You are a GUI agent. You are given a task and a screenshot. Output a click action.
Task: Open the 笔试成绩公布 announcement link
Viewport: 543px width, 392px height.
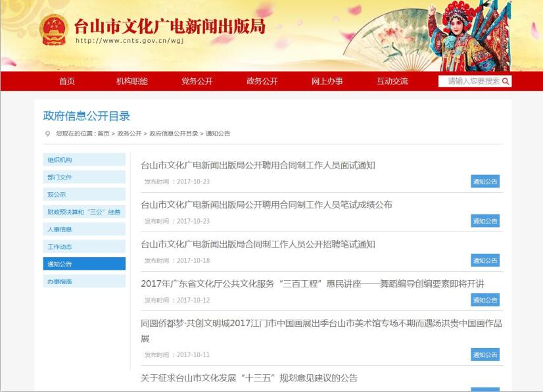[266, 205]
